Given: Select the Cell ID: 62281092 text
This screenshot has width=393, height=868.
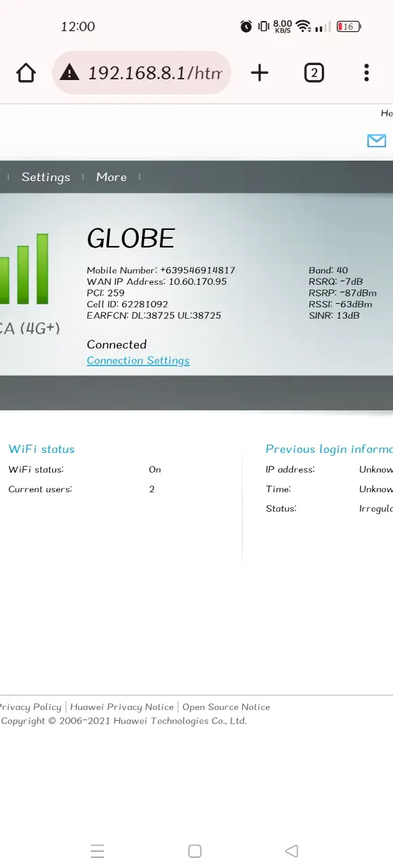Looking at the screenshot, I should click(127, 304).
